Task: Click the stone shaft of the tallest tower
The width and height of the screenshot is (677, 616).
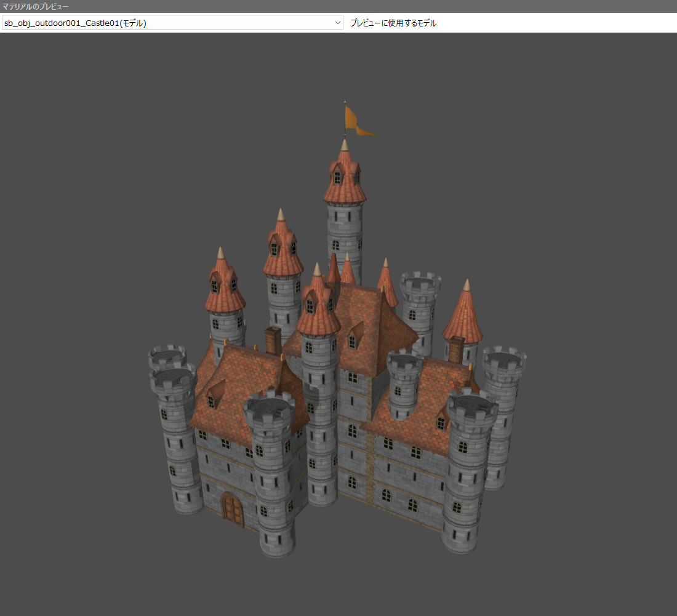Action: point(345,228)
